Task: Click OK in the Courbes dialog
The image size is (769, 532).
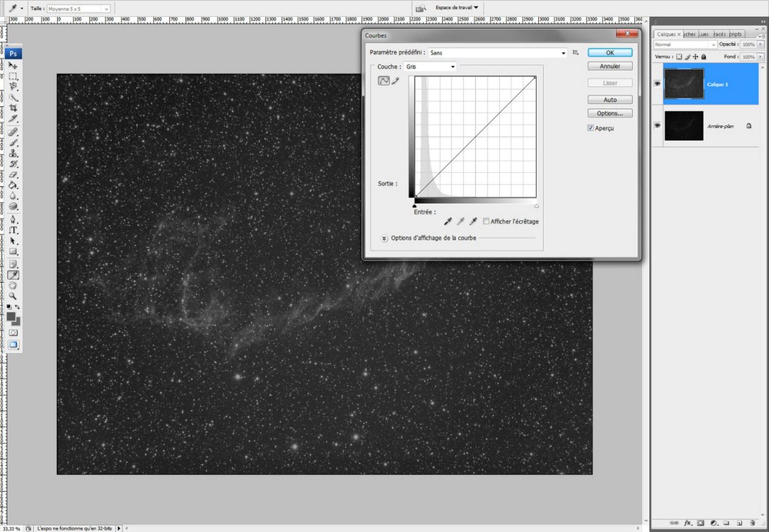Action: pyautogui.click(x=610, y=52)
